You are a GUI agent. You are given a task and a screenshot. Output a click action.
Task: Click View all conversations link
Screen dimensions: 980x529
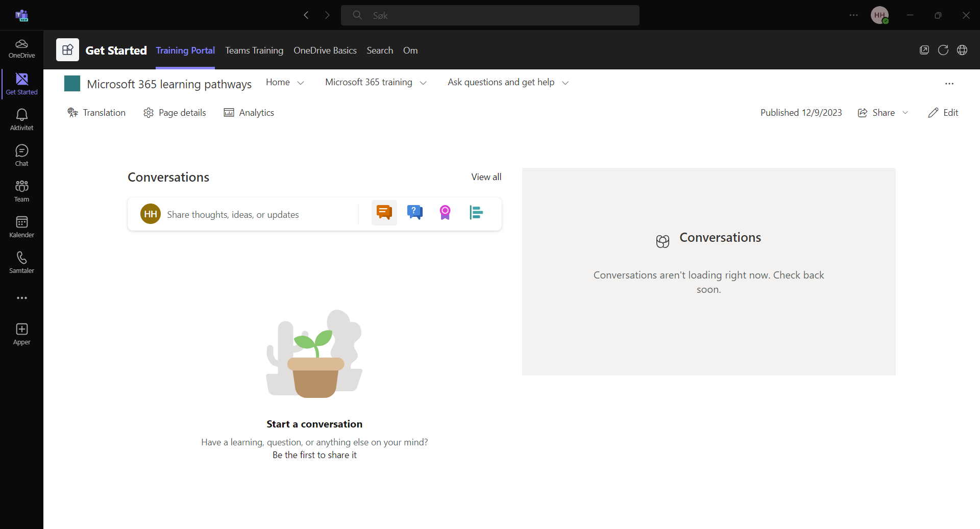click(x=486, y=177)
